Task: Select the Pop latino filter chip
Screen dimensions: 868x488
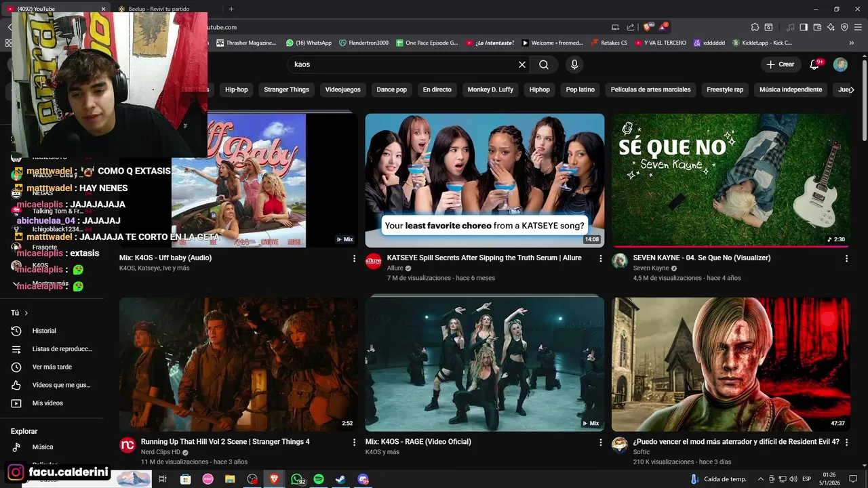Action: coord(580,89)
